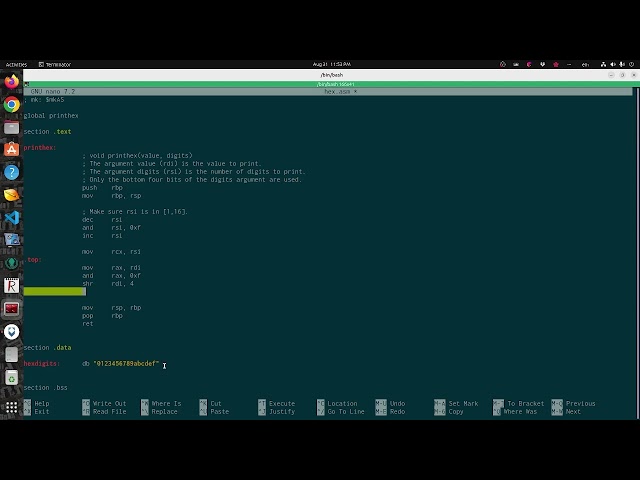Click the red star tray icon

[556, 64]
